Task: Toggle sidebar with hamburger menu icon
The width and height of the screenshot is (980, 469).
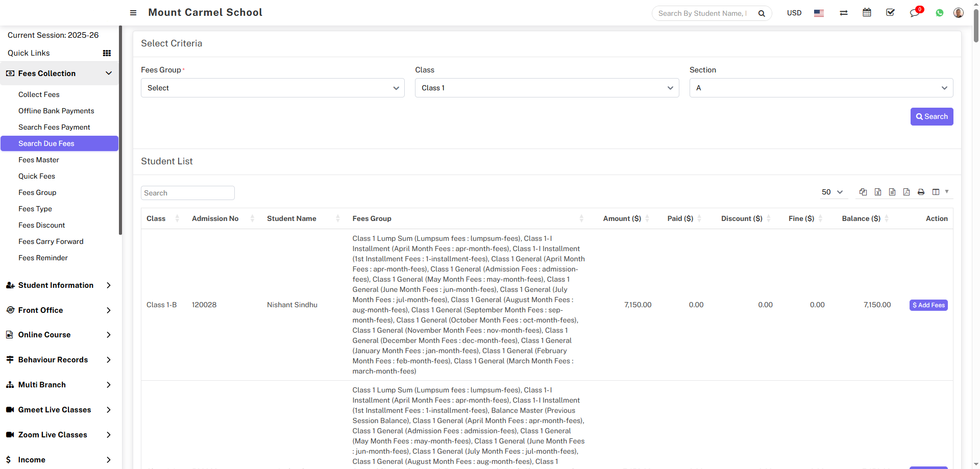Action: (133, 13)
